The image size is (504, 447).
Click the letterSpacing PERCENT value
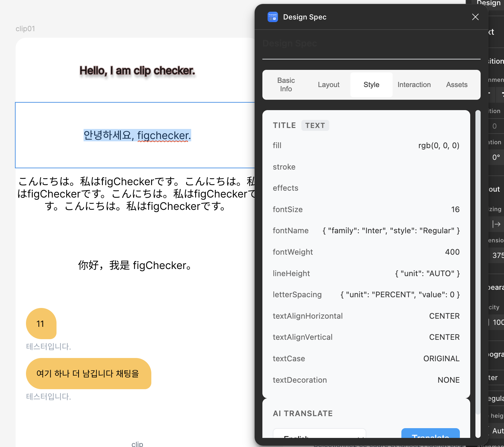click(400, 295)
